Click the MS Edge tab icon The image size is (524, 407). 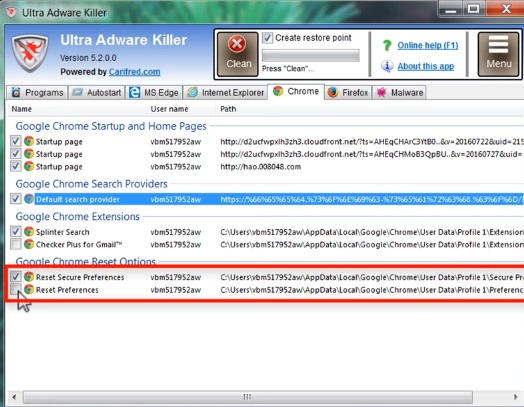click(134, 92)
